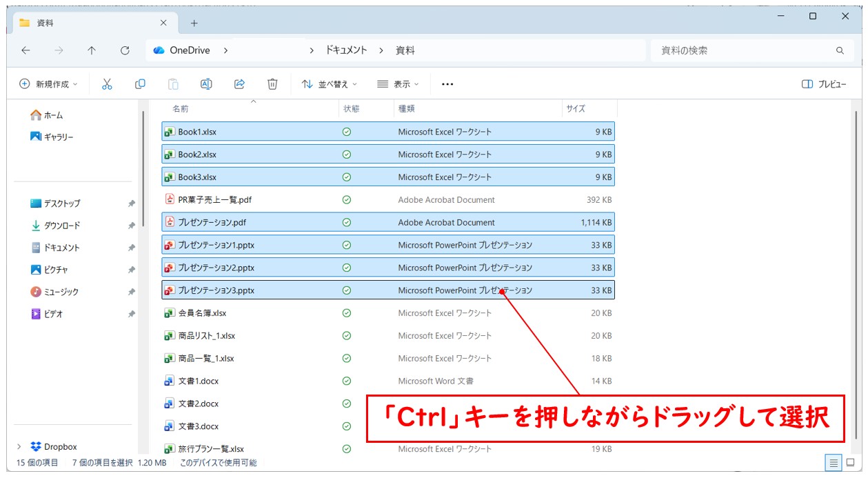Refresh the folder with the reload icon

coord(124,50)
